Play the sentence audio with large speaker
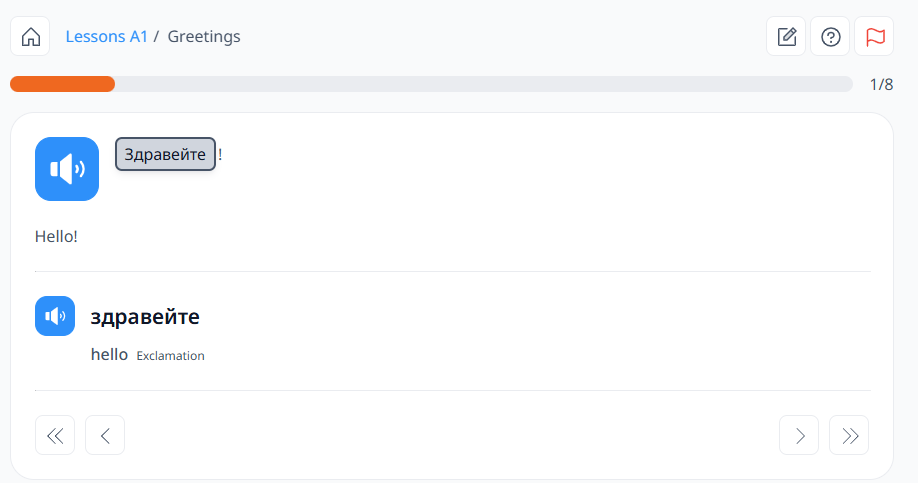The height and width of the screenshot is (483, 918). click(x=67, y=169)
